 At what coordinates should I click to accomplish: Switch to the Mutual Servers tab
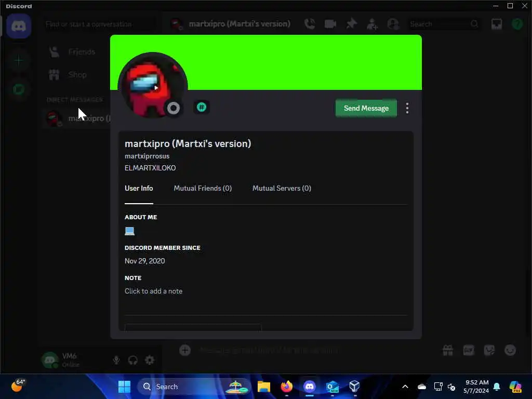(x=282, y=188)
